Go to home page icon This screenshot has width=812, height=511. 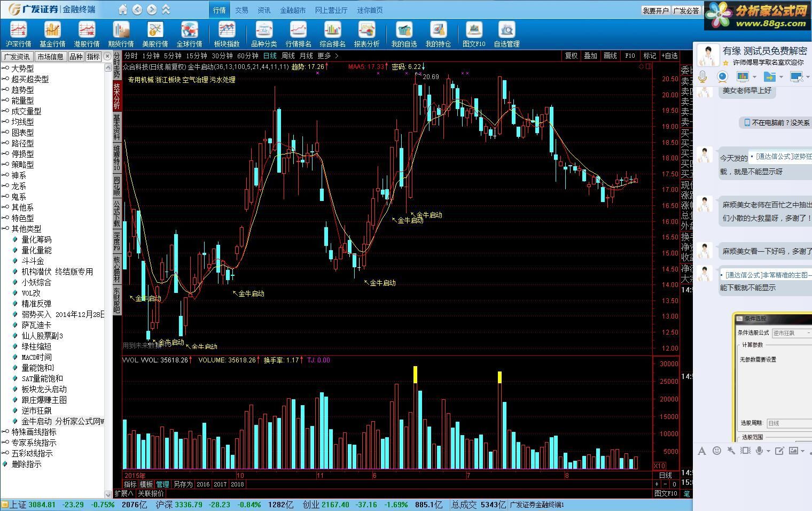tap(123, 10)
